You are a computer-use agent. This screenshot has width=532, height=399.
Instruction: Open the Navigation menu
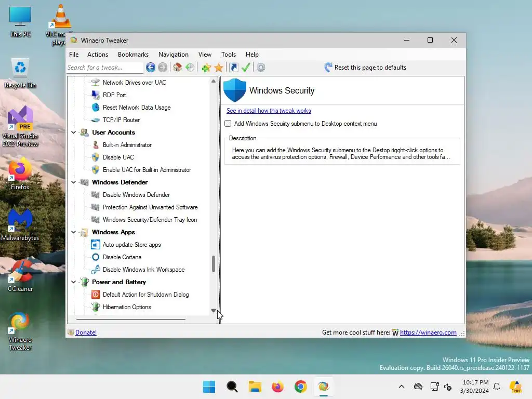tap(174, 54)
